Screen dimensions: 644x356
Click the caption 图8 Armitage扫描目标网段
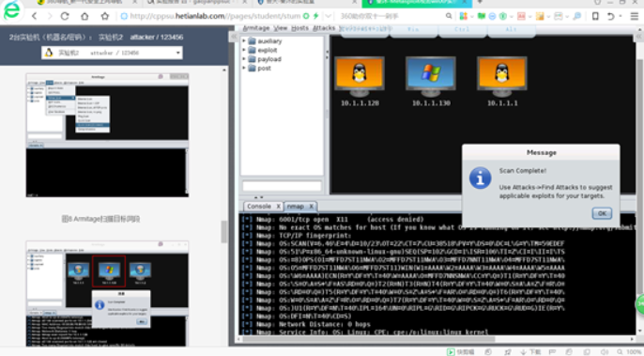click(100, 219)
